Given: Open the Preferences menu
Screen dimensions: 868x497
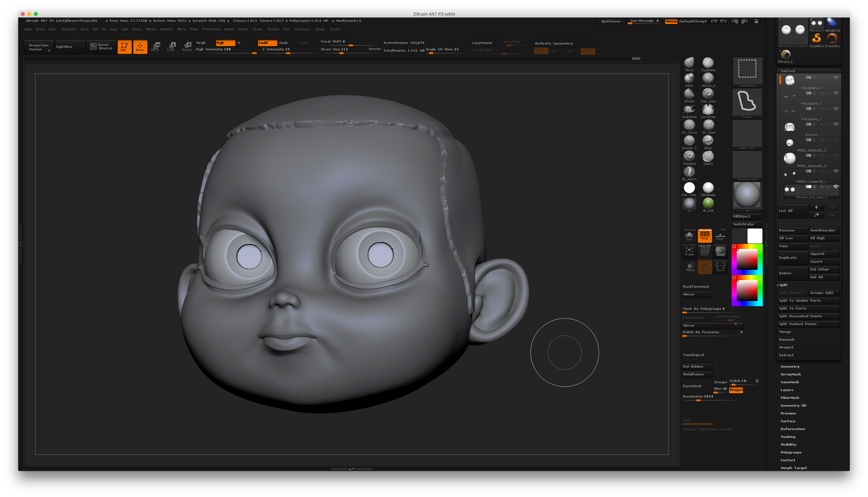Looking at the screenshot, I should coord(211,29).
